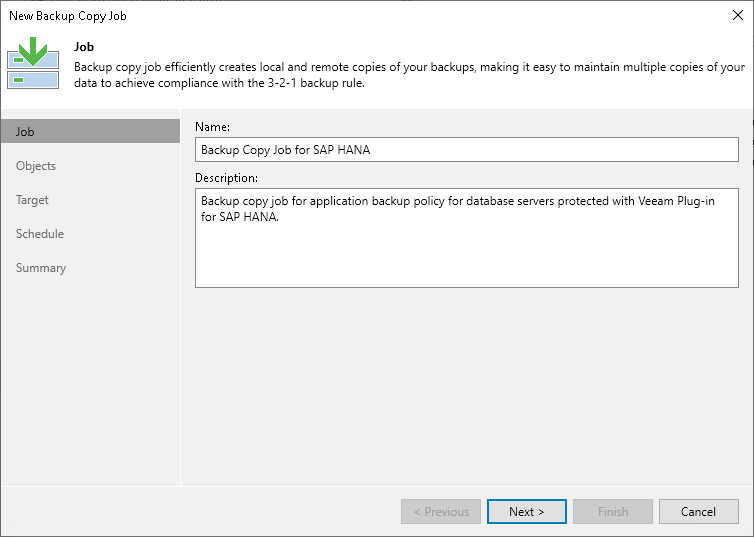Click the Name: field label

coord(212,127)
